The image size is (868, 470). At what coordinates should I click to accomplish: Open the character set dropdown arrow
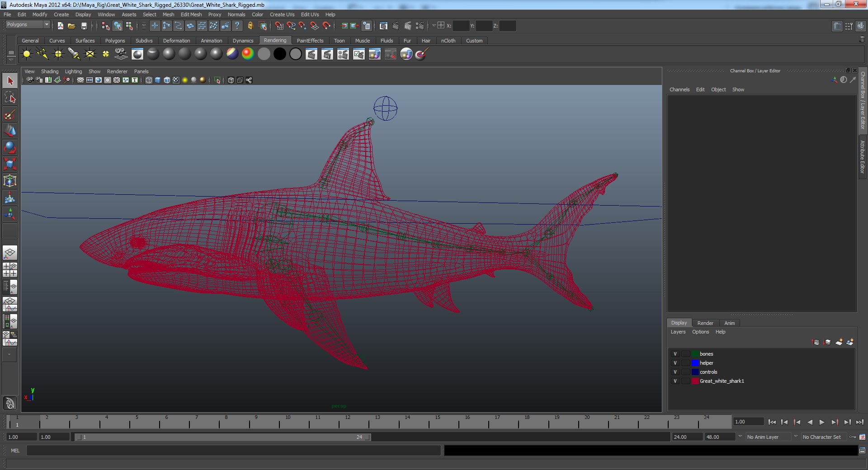[x=796, y=437]
